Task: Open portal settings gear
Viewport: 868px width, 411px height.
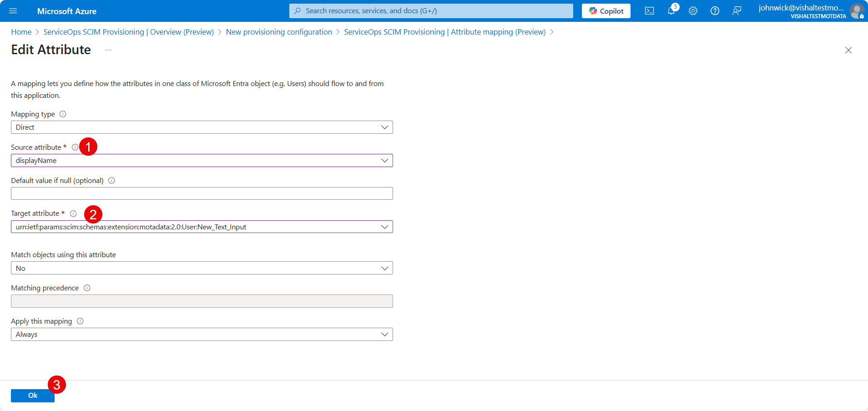Action: pos(693,11)
